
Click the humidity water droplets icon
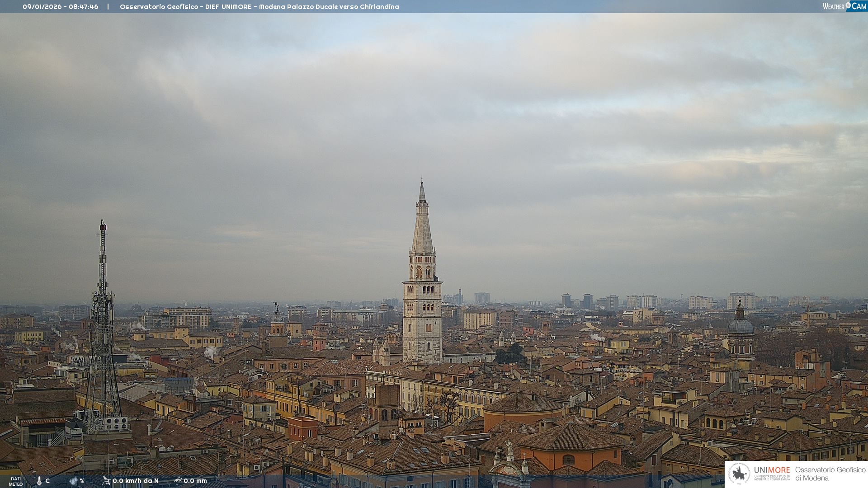click(73, 481)
